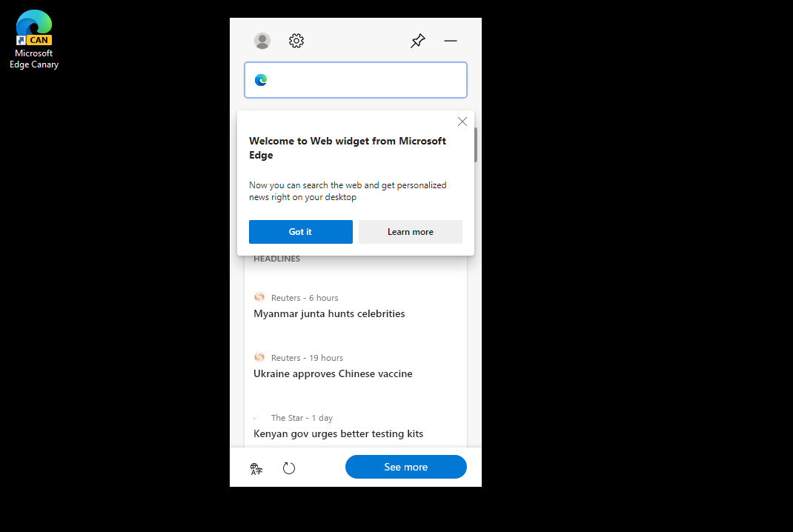Open the Ukraine approves Chinese vaccine story

333,373
